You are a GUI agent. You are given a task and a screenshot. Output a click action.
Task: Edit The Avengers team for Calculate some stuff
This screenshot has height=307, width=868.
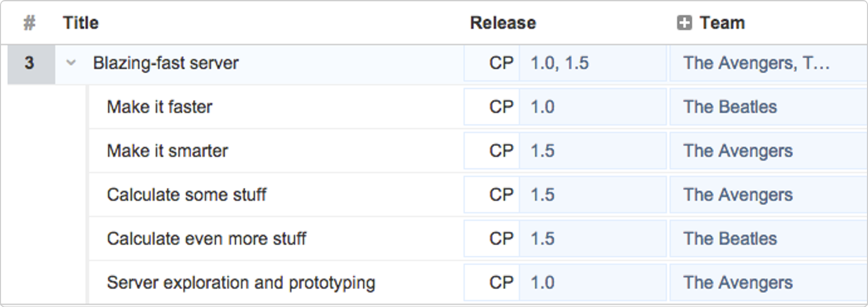coord(768,195)
